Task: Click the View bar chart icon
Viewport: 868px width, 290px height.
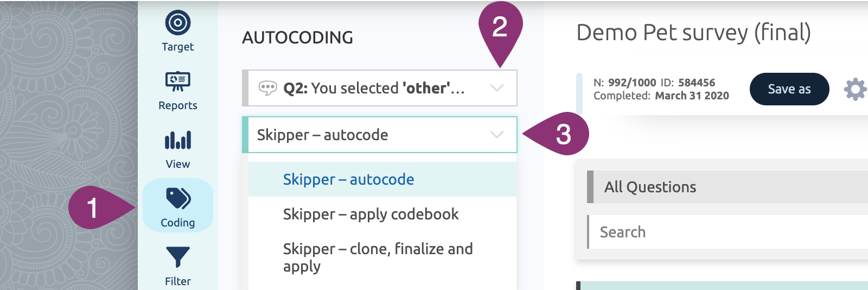Action: click(178, 140)
